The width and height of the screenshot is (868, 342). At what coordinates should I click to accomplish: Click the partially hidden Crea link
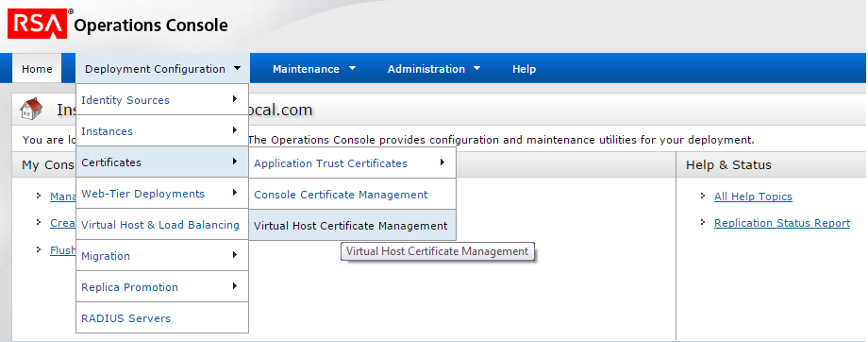(62, 223)
